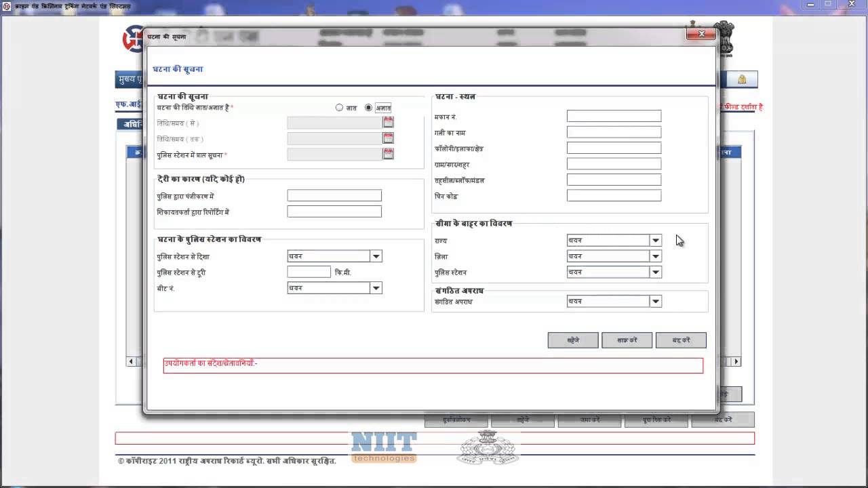Screen dimensions: 868x488
Task: Open बीट नं. dropdown
Action: click(x=376, y=288)
